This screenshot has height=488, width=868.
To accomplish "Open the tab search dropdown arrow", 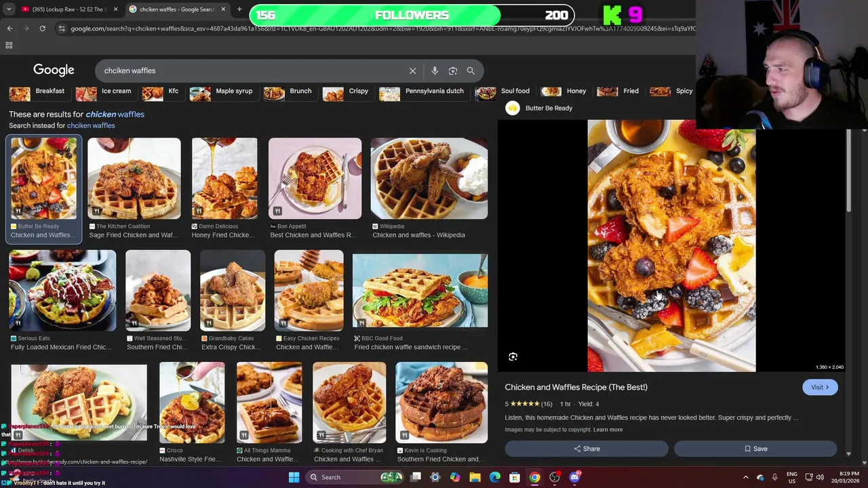I will tap(9, 9).
